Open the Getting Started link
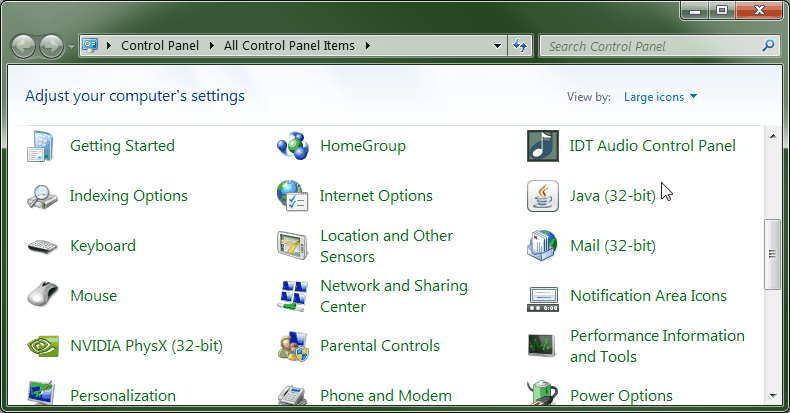Screen dimensions: 790x413 click(122, 146)
